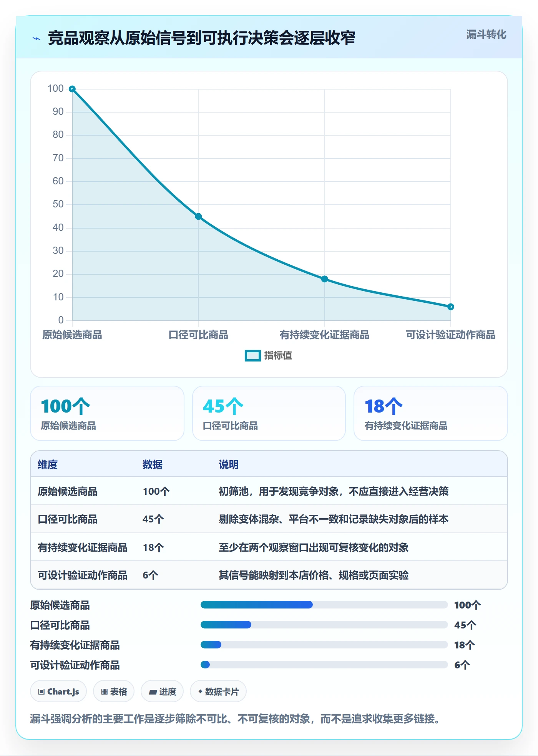The height and width of the screenshot is (756, 538).
Task: Toggle the 指标值 legend swatch
Action: pyautogui.click(x=253, y=356)
